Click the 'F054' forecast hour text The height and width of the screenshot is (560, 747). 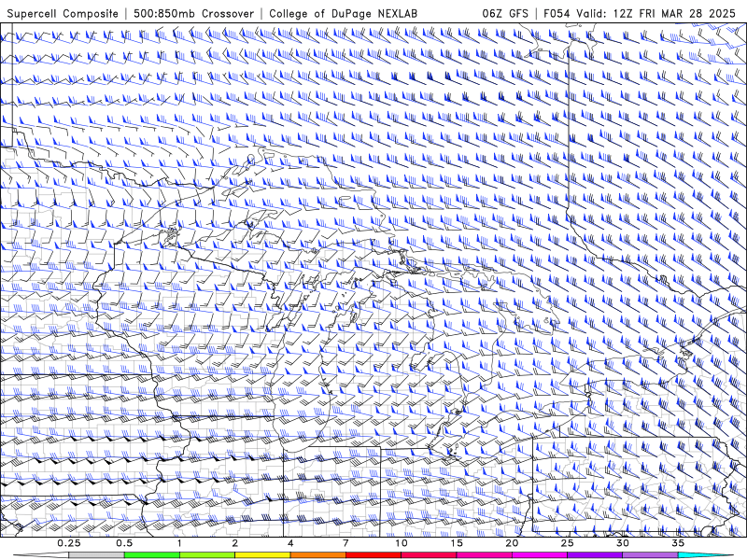point(557,13)
